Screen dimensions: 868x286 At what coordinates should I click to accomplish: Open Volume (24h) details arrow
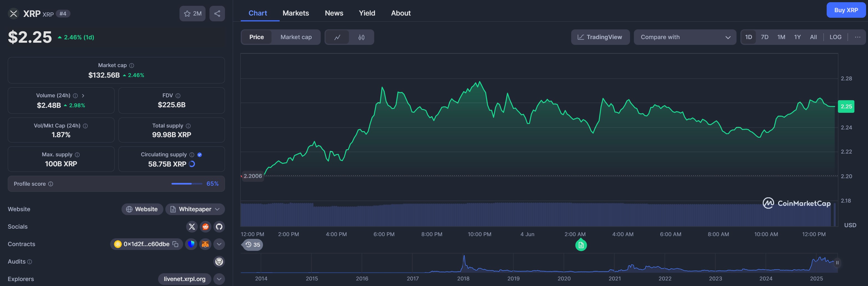tap(83, 96)
